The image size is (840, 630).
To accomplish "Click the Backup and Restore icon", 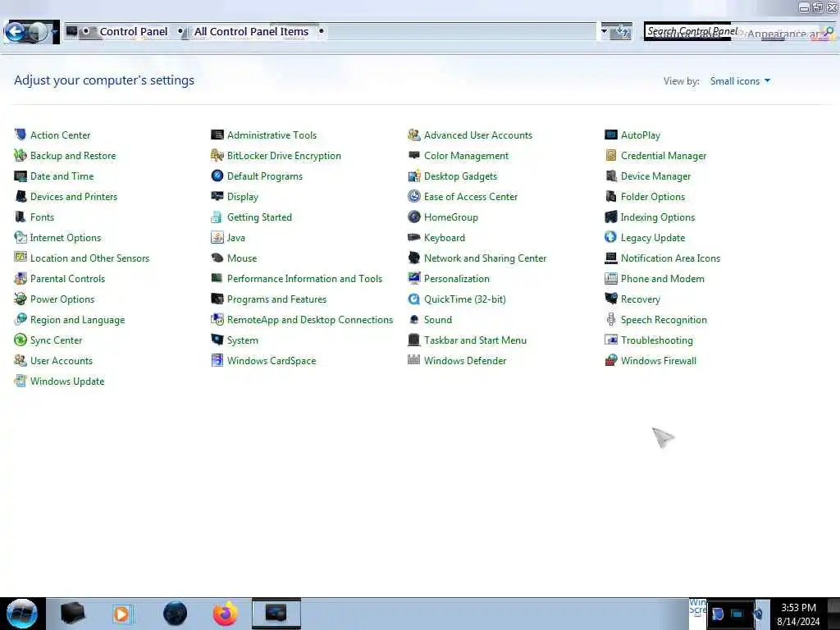I will coord(21,155).
